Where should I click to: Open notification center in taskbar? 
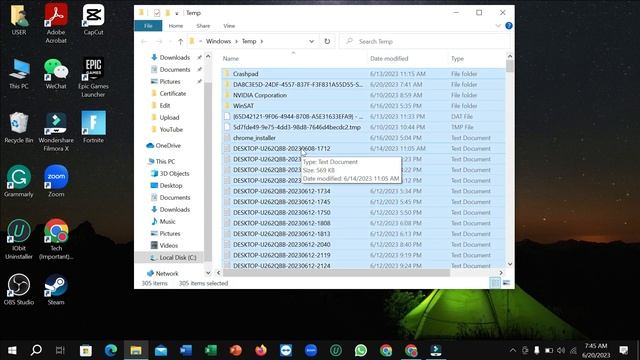tap(623, 350)
